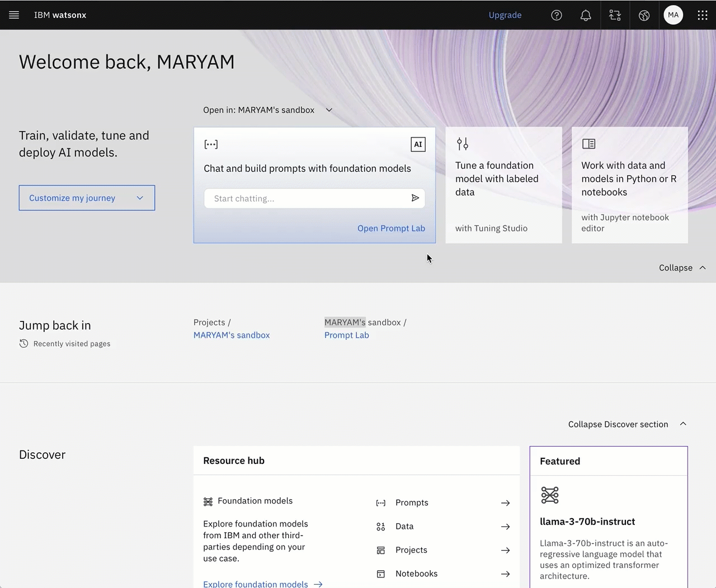Image resolution: width=716 pixels, height=588 pixels.
Task: Click the Prompts arrow in Resource hub
Action: point(505,502)
